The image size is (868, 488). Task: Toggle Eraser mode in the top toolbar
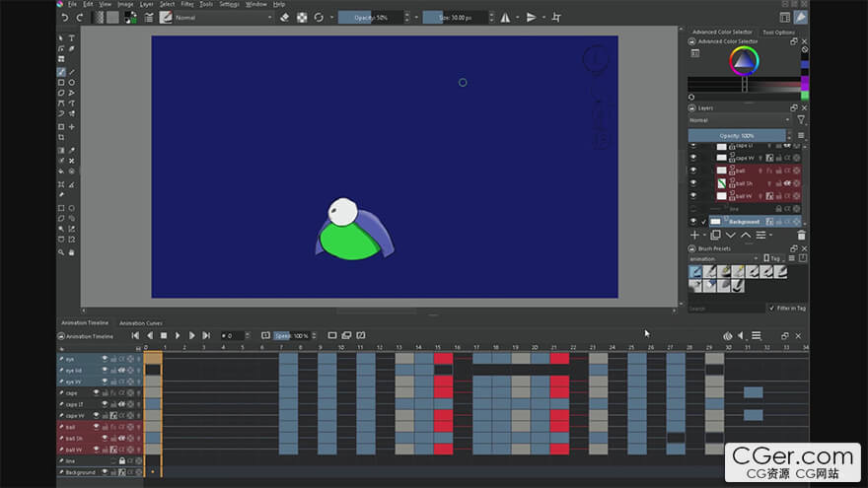coord(284,18)
